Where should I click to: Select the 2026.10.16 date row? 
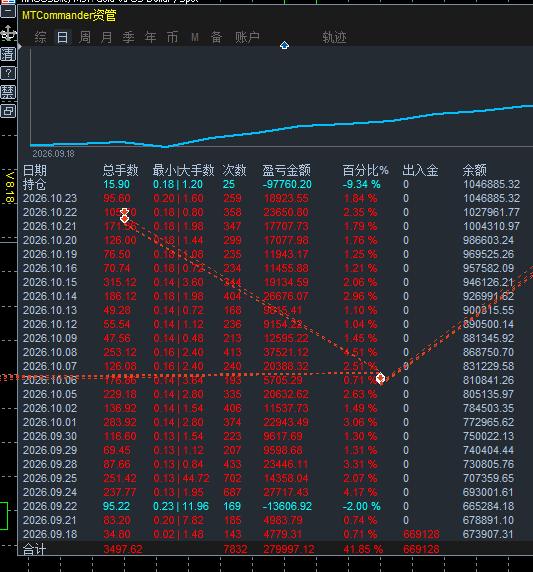50,268
